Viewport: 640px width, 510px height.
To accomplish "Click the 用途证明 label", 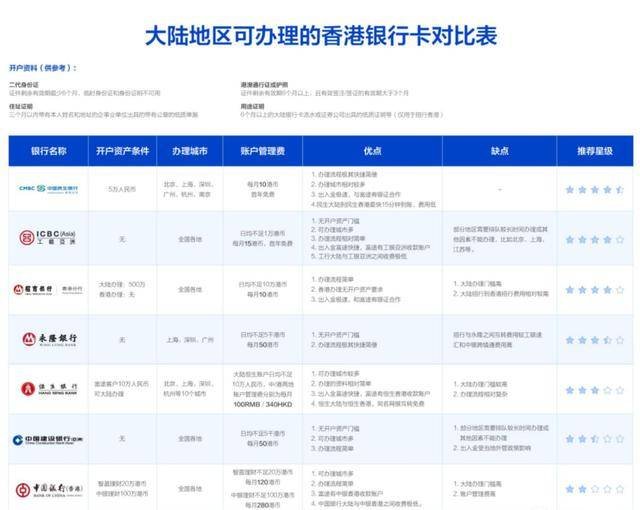I will [252, 106].
